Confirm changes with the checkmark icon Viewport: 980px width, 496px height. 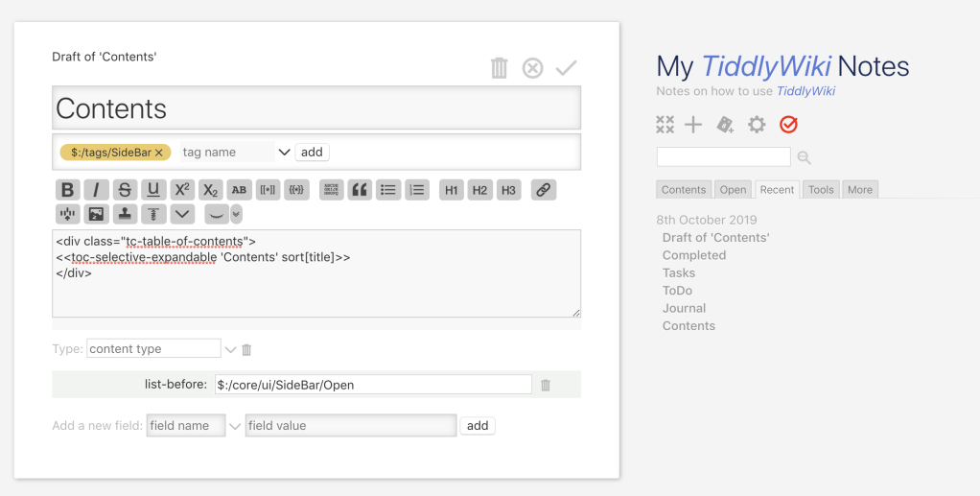(566, 68)
